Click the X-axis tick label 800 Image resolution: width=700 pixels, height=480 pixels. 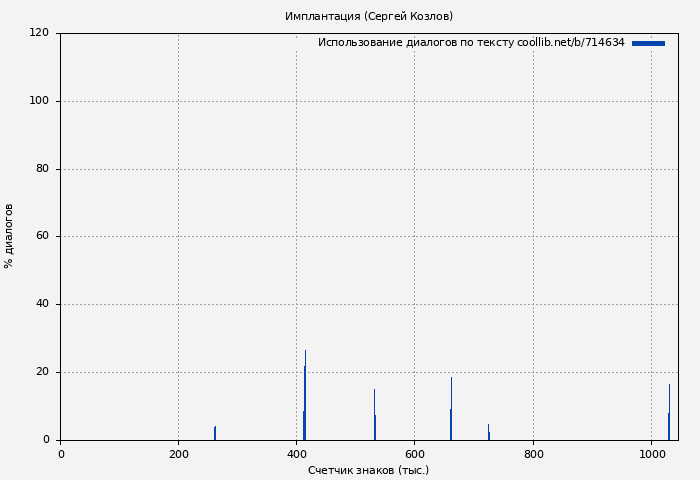click(533, 454)
